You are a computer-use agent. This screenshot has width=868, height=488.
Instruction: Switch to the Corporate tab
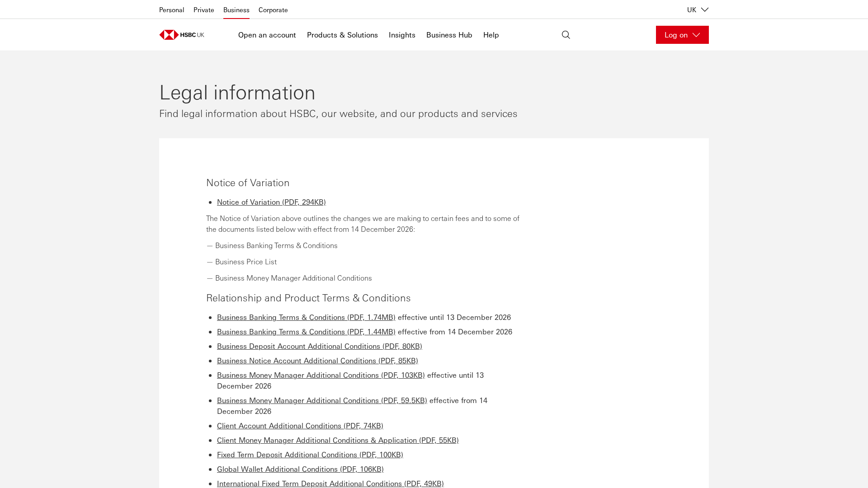coord(273,10)
